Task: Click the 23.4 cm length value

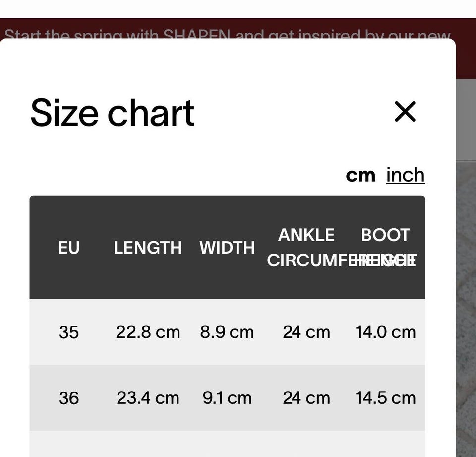Action: click(x=148, y=398)
